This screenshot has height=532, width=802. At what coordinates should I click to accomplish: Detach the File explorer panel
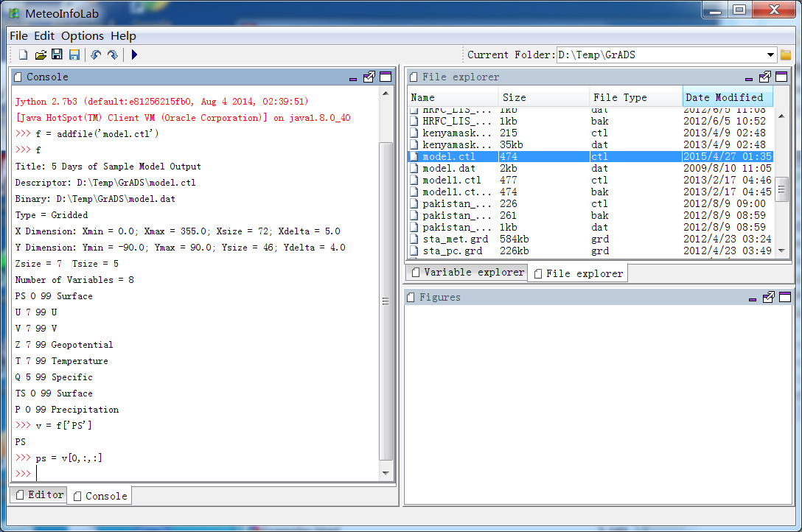764,77
